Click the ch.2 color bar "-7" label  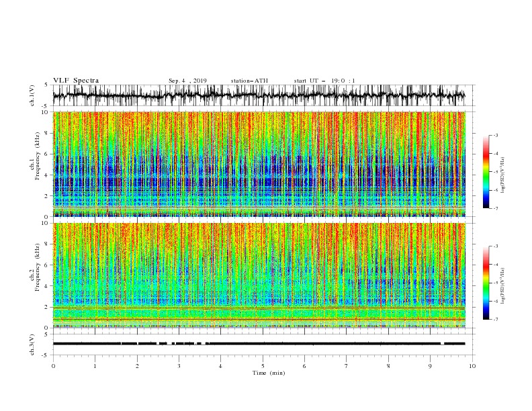click(x=496, y=320)
